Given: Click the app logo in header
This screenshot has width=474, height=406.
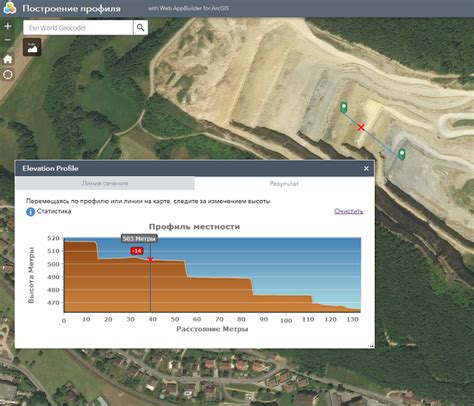Looking at the screenshot, I should pos(10,8).
